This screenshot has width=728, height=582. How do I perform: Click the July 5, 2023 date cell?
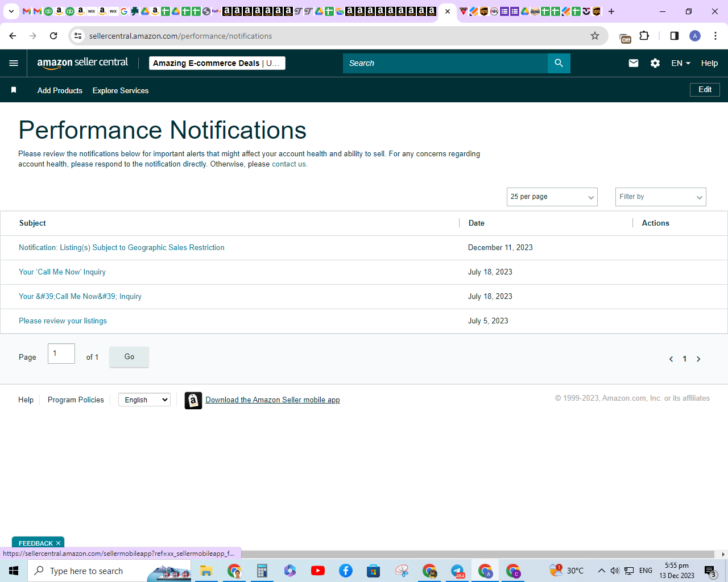click(488, 321)
